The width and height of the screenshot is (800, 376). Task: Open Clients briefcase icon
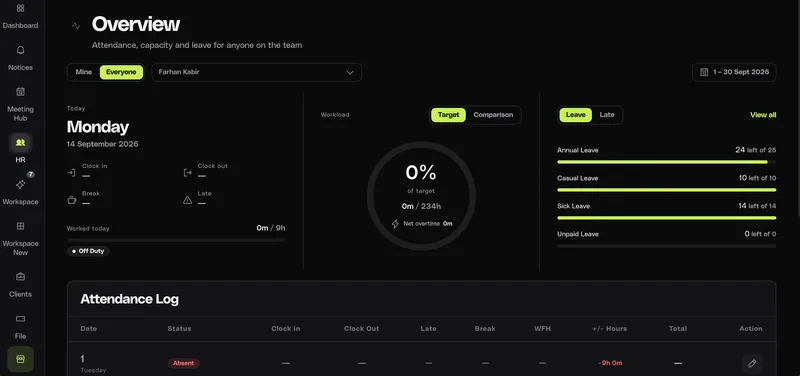click(x=20, y=277)
